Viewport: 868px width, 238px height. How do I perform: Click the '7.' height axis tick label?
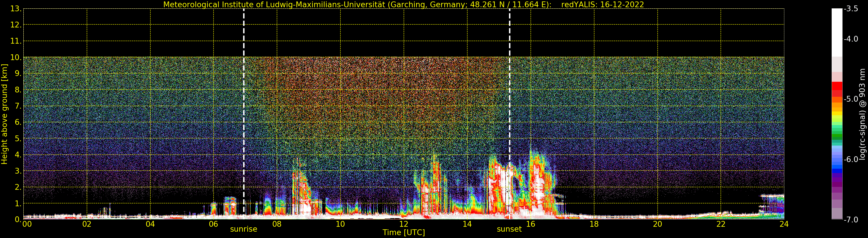pyautogui.click(x=18, y=106)
